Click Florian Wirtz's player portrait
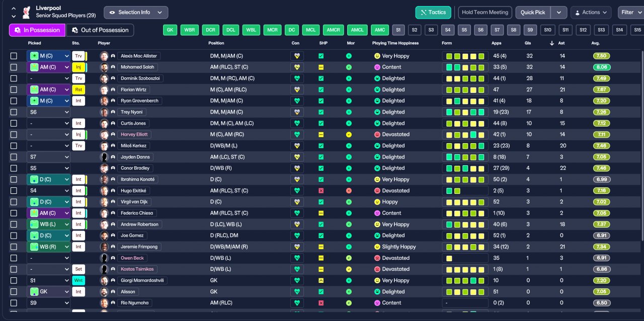The width and height of the screenshot is (644, 321). [104, 89]
